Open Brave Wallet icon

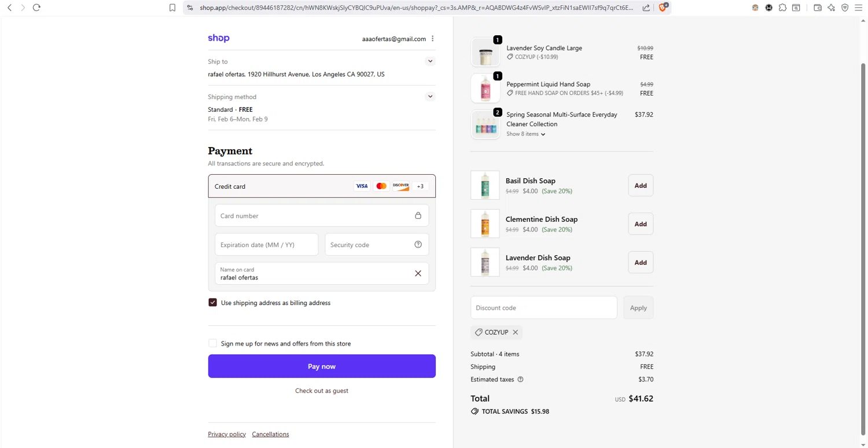click(x=818, y=8)
